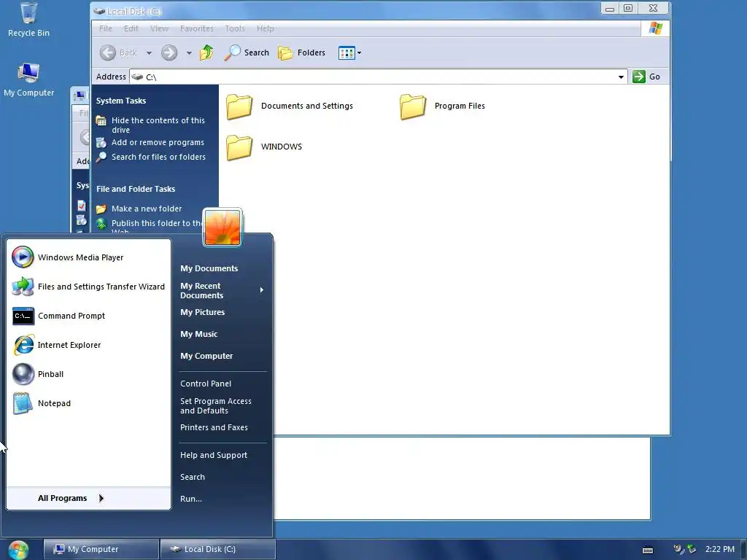Open the Back history dropdown arrow
This screenshot has height=560, width=747.
(149, 52)
